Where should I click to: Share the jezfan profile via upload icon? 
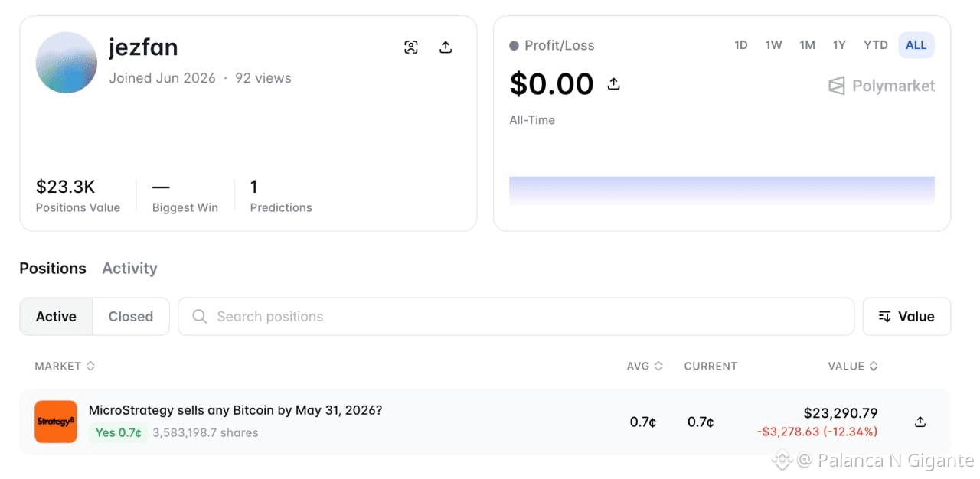pyautogui.click(x=446, y=47)
